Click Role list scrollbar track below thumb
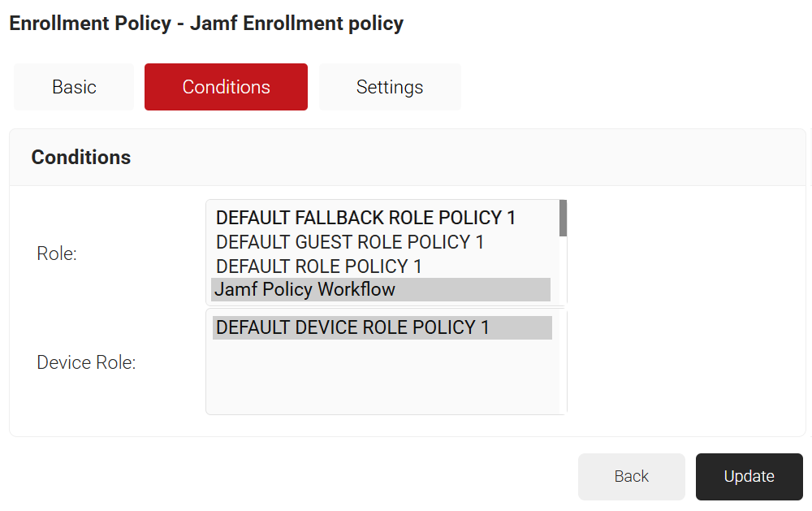 click(563, 272)
